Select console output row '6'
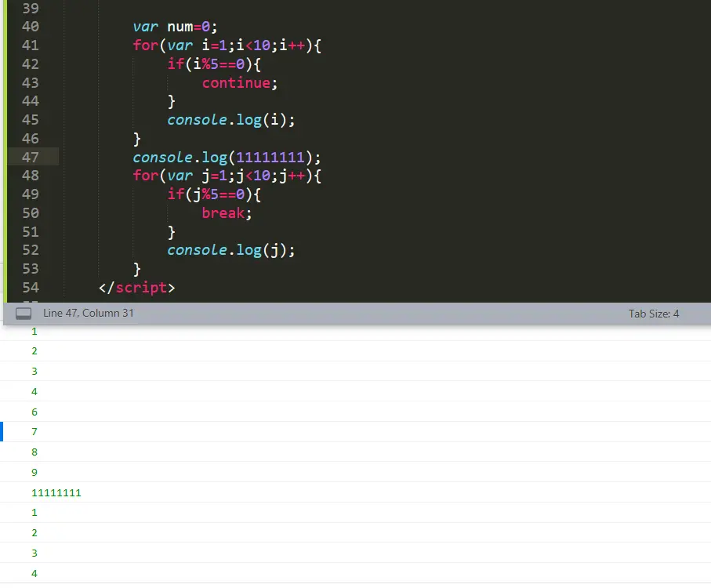Image resolution: width=711 pixels, height=588 pixels. pyautogui.click(x=356, y=412)
